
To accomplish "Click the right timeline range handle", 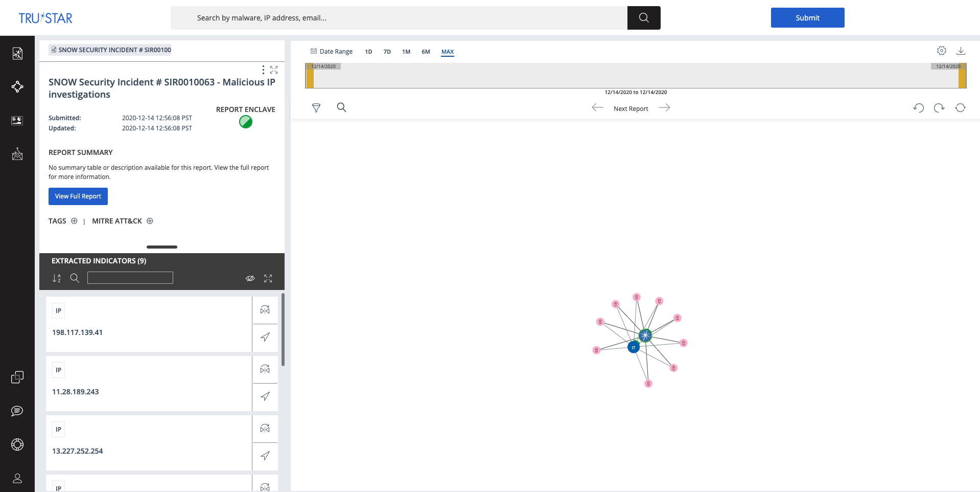I will pyautogui.click(x=962, y=76).
